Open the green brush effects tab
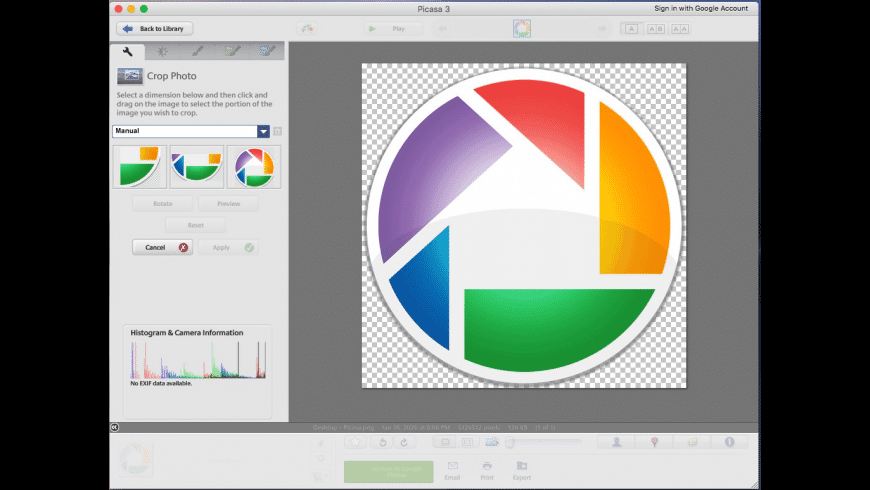870x490 pixels. pyautogui.click(x=232, y=52)
